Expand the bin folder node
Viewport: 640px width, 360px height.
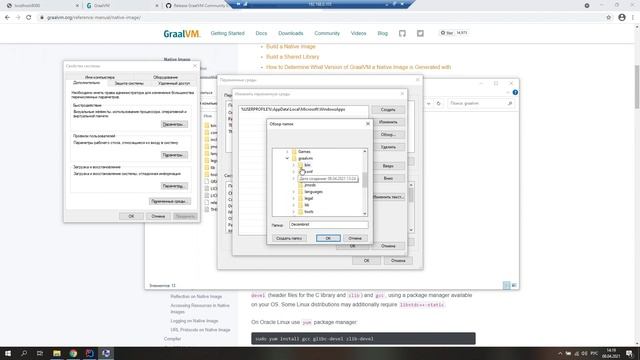tap(294, 165)
